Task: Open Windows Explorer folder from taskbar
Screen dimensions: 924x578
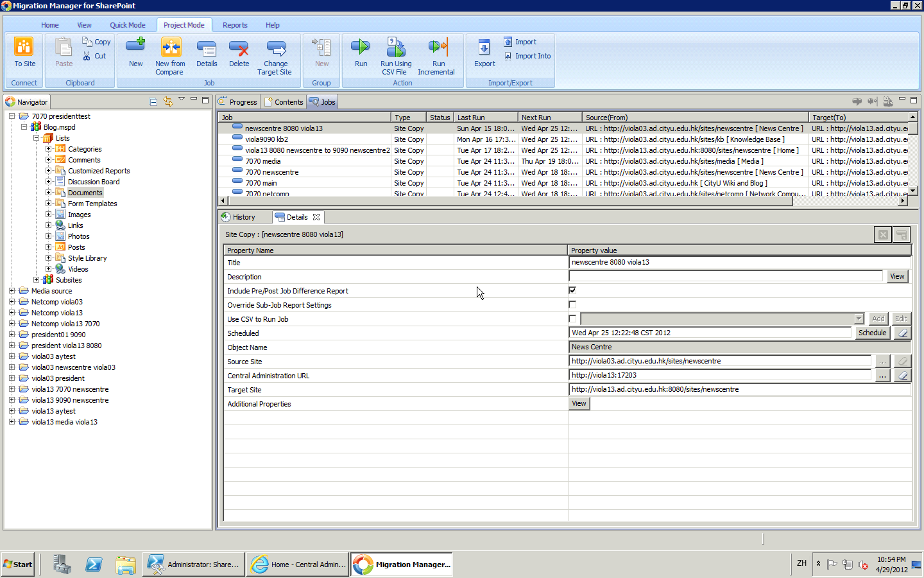Action: [126, 565]
